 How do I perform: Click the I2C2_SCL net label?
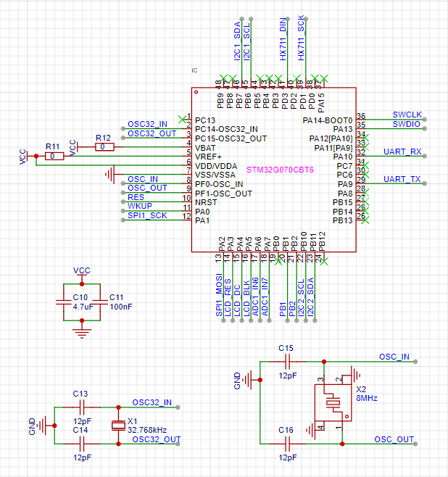(x=301, y=297)
